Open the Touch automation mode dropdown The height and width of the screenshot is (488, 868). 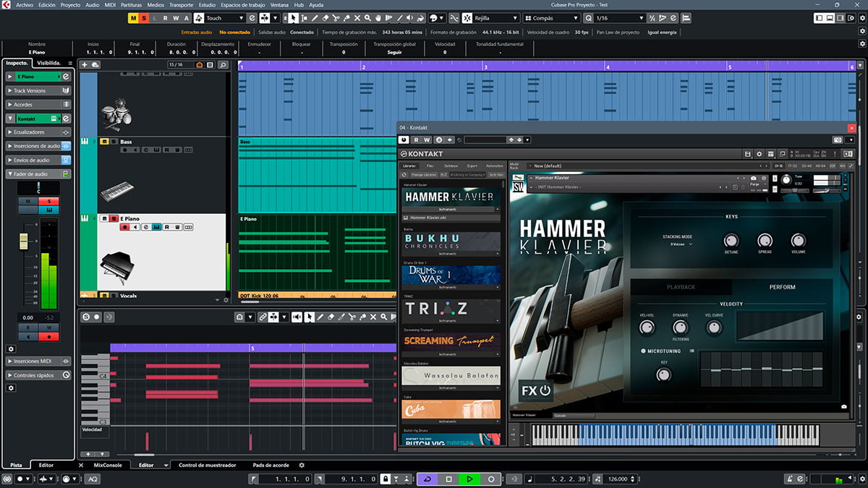pyautogui.click(x=224, y=18)
